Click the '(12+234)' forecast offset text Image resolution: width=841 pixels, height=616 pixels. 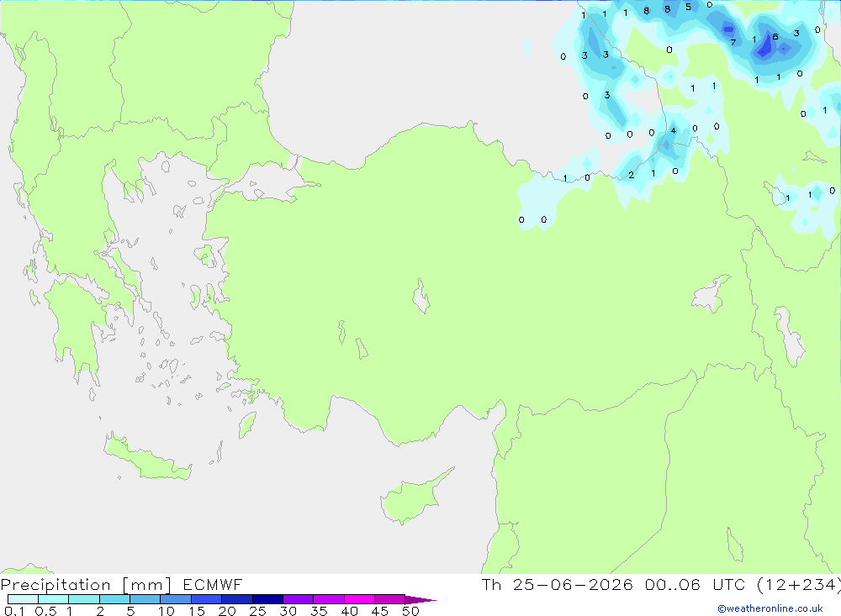[x=799, y=584]
